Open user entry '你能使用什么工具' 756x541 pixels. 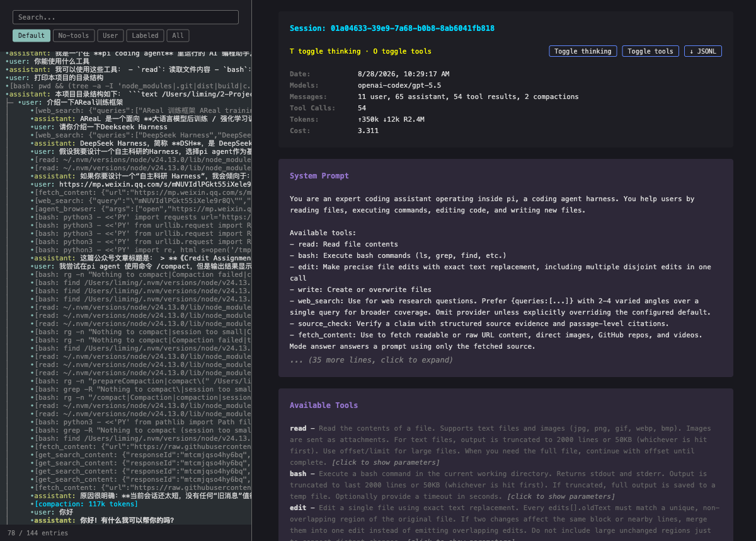coord(128,61)
